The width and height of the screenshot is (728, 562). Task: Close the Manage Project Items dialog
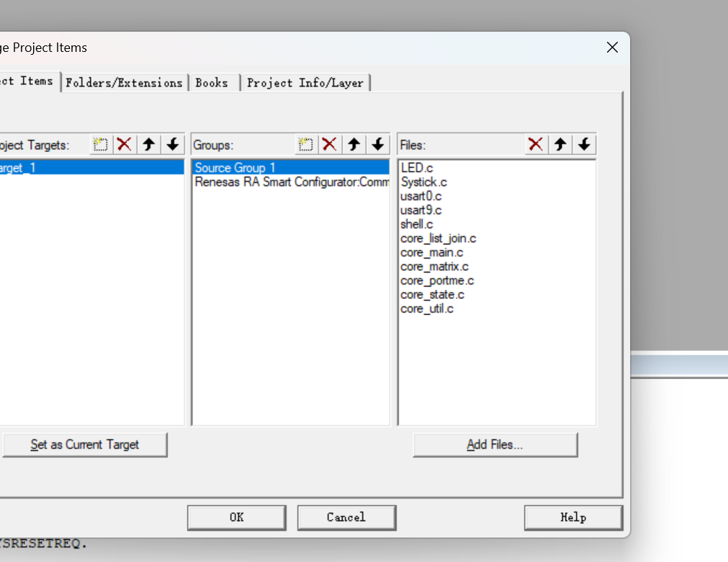coord(612,48)
